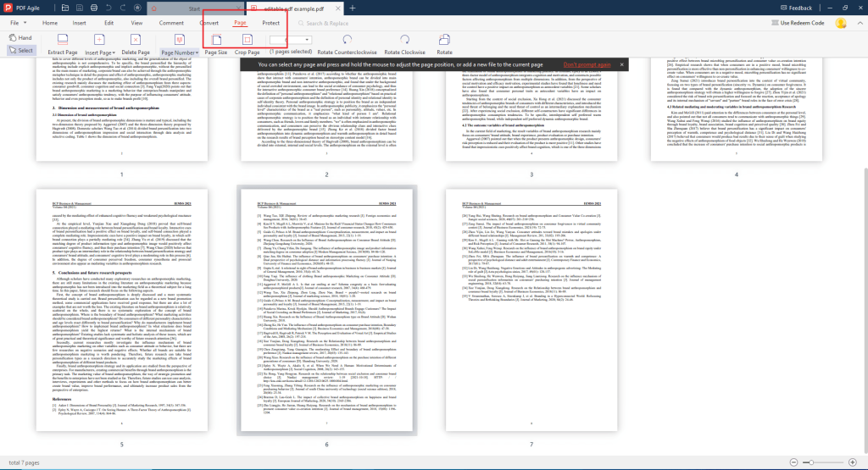Click the '(1 pages selected)' label
This screenshot has height=470, width=868.
coord(291,52)
